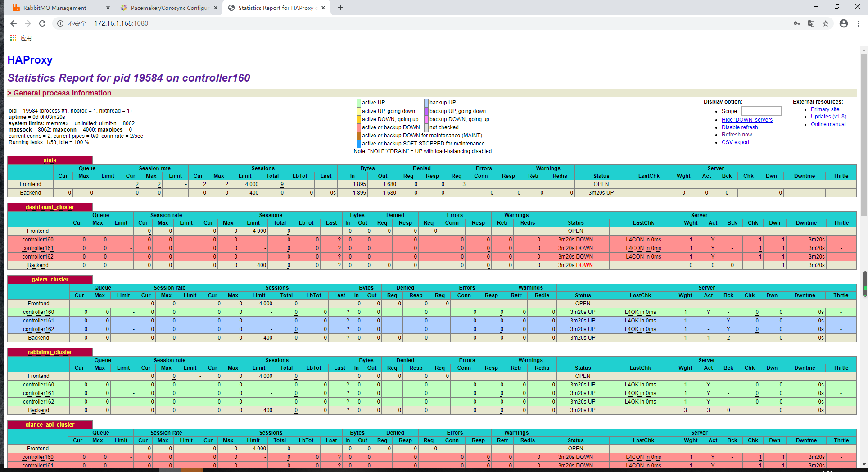View site security info via 不安全 icon
This screenshot has height=472, width=868.
click(x=61, y=23)
